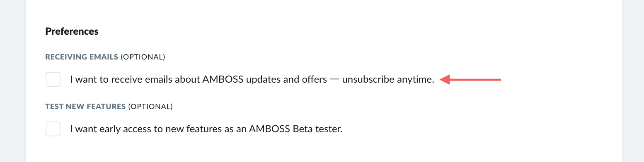Screen dimensions: 644x162
Task: Click the RECEIVING EMAILS section label
Action: [x=82, y=57]
